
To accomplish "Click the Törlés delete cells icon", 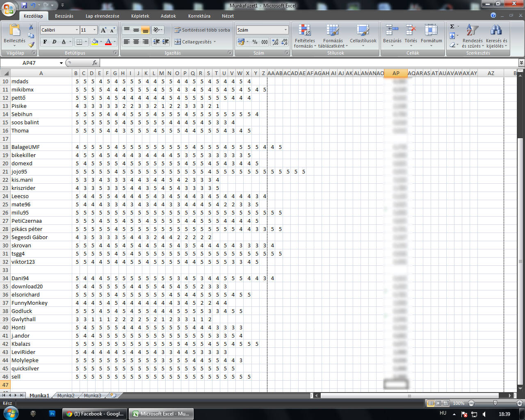I will tap(411, 34).
